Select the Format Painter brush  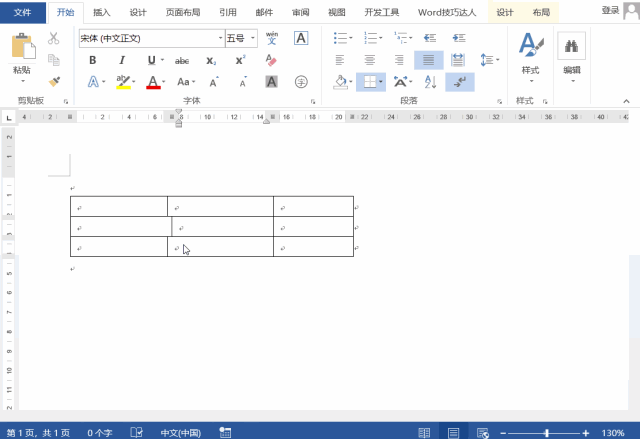coord(54,82)
